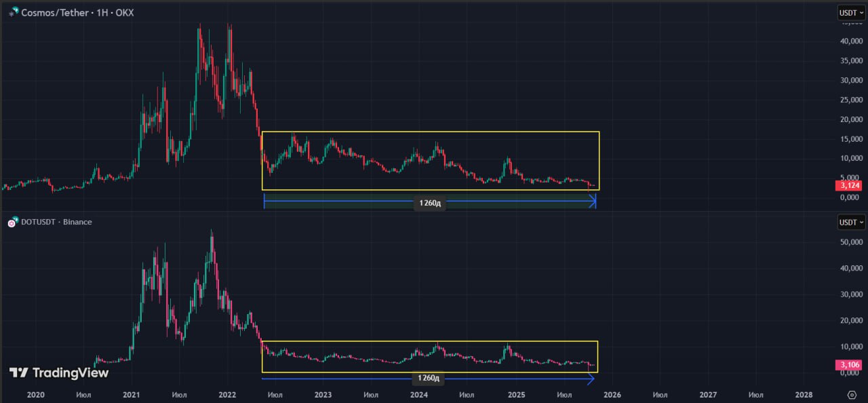Click the DOT coin logo icon
The width and height of the screenshot is (868, 403).
pos(11,223)
